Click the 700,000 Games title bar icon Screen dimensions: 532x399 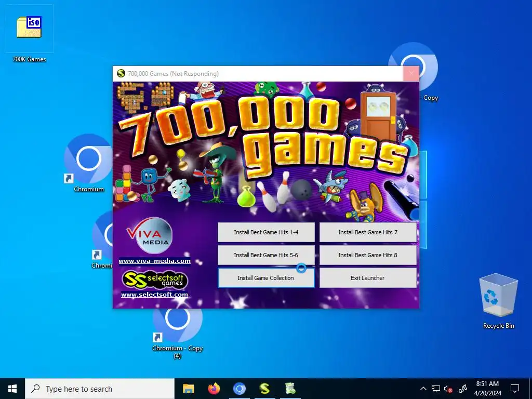click(x=121, y=74)
